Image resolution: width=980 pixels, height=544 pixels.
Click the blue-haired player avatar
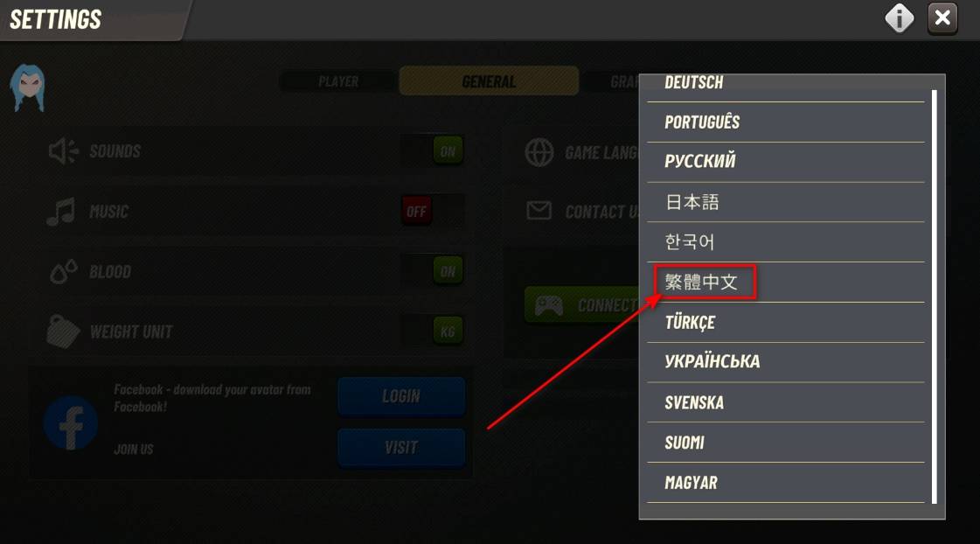(x=28, y=87)
